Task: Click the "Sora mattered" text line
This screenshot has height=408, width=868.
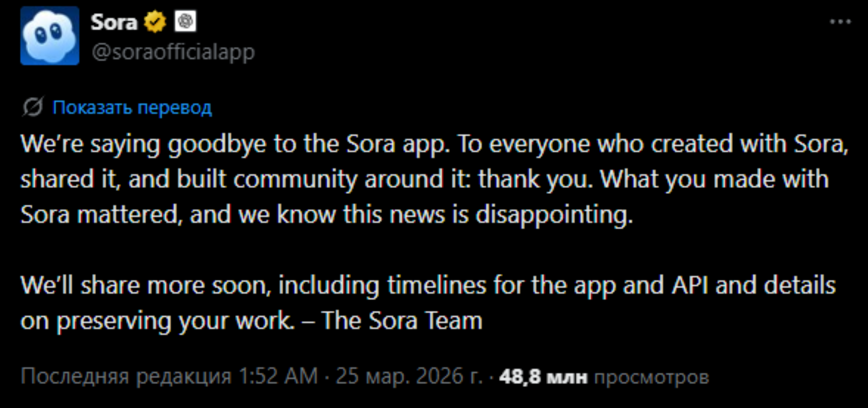Action: (x=327, y=215)
